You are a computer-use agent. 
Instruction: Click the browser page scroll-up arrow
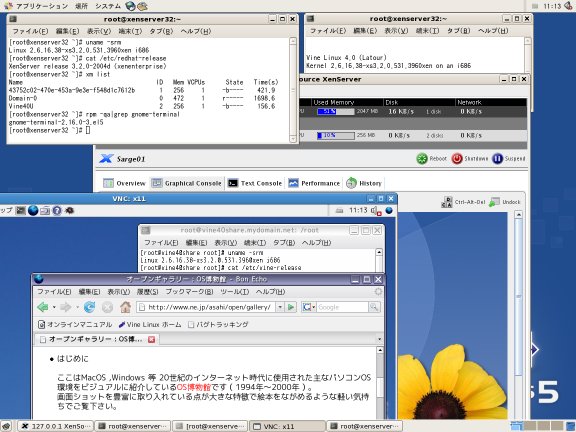pyautogui.click(x=380, y=350)
